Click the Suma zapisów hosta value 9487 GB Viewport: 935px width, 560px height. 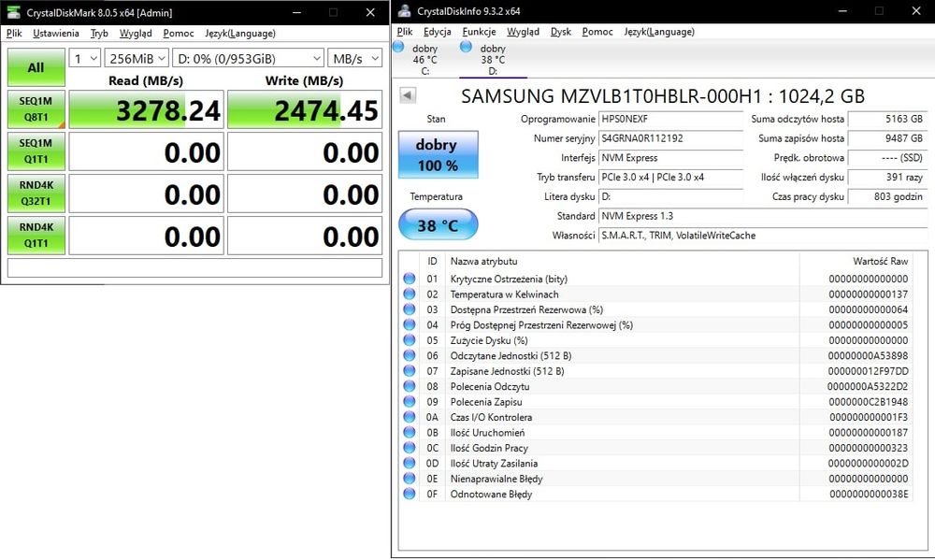[x=888, y=138]
